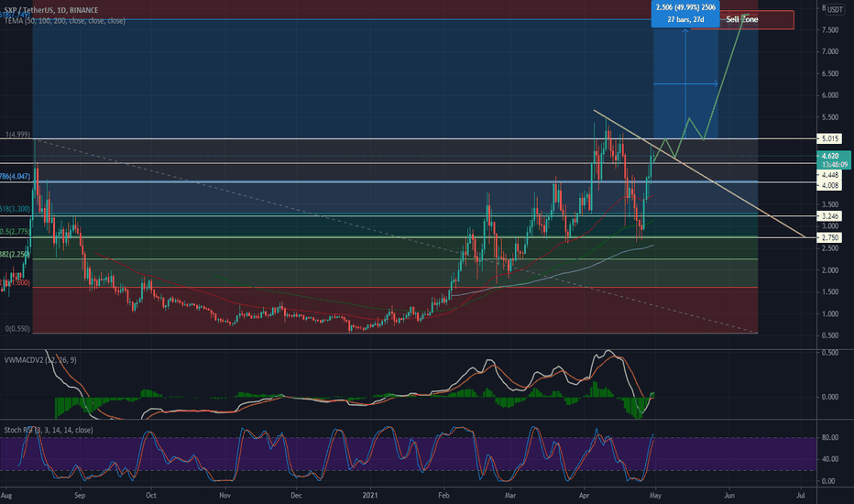The height and width of the screenshot is (504, 854).
Task: Select the Stoch RSI (3, 3, 14, 14, close) legend
Action: [x=49, y=430]
